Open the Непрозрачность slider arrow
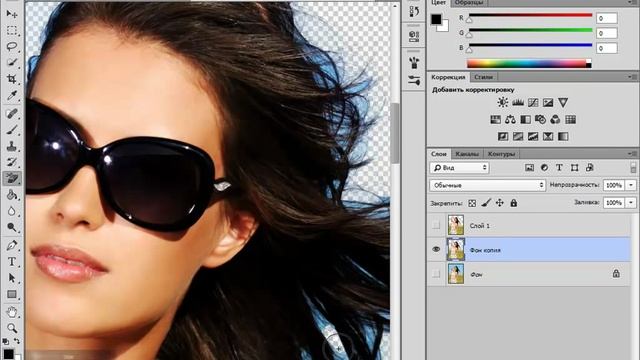 coord(631,185)
